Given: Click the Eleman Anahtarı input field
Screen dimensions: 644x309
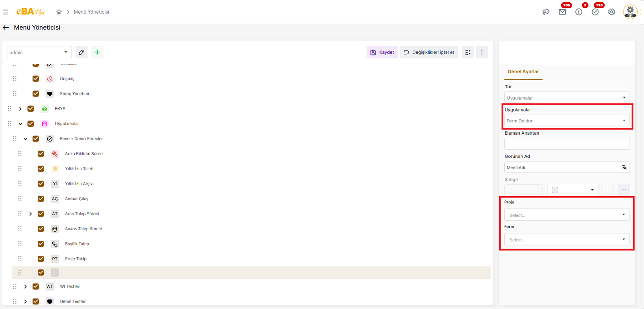Looking at the screenshot, I should [567, 144].
